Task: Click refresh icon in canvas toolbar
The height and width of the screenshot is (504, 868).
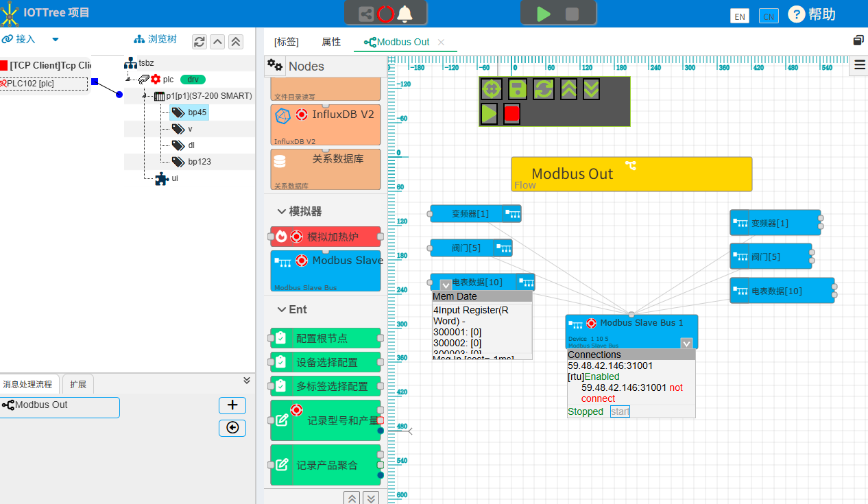Action: coord(544,89)
